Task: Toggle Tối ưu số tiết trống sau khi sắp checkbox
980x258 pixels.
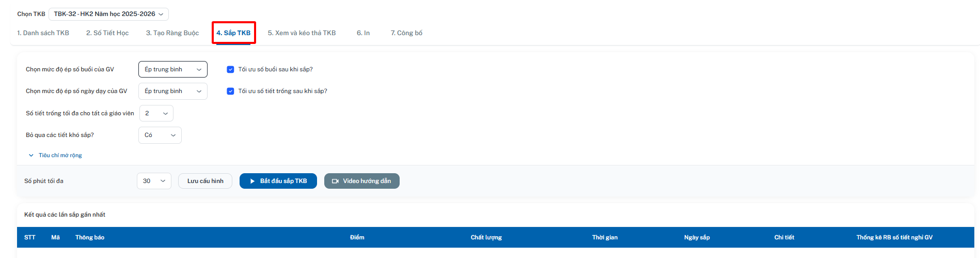Action: pyautogui.click(x=230, y=91)
